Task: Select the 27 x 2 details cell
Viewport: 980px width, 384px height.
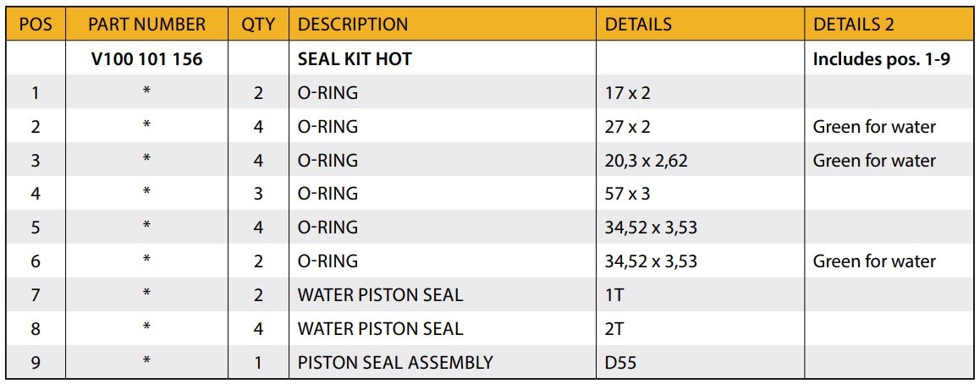Action: pos(627,127)
